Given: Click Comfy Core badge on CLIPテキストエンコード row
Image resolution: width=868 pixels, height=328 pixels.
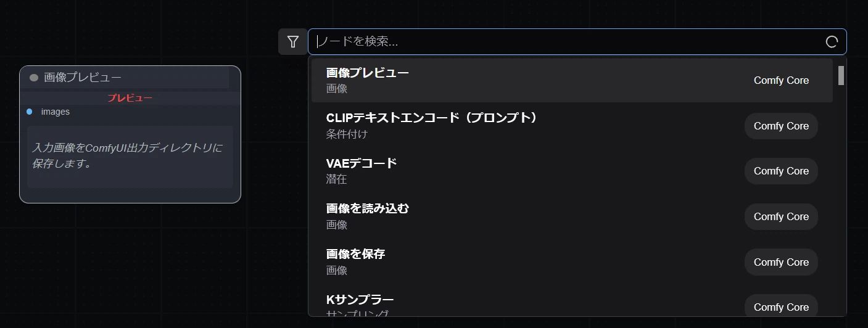Looking at the screenshot, I should (781, 126).
